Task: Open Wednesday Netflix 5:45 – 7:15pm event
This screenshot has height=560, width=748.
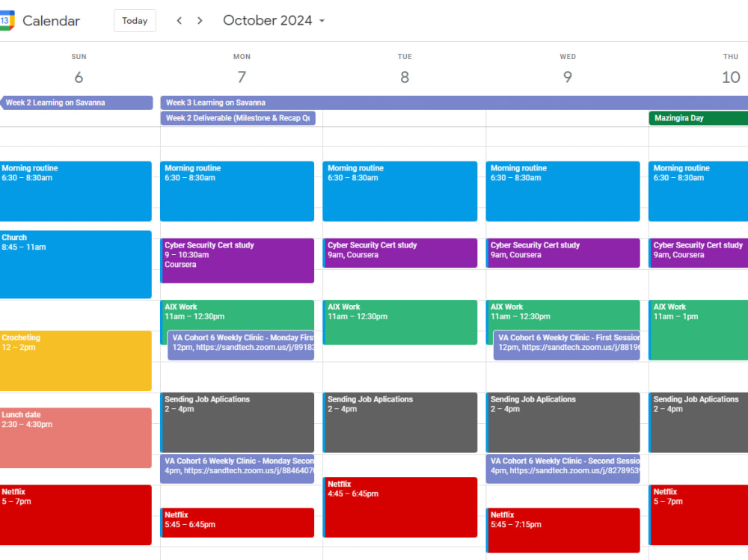Action: 563,530
